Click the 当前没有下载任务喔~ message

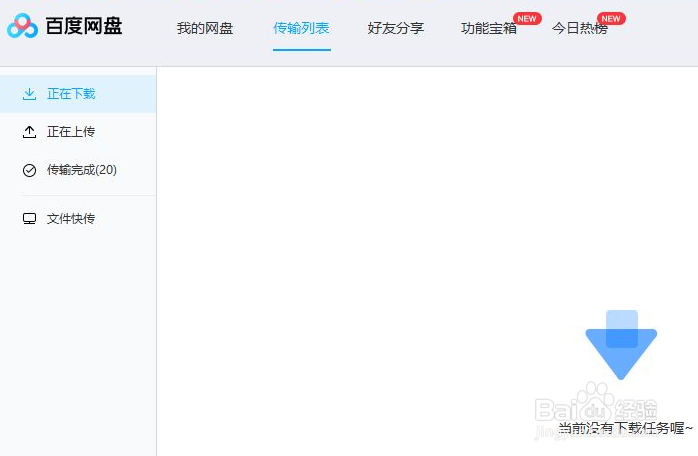tap(625, 428)
